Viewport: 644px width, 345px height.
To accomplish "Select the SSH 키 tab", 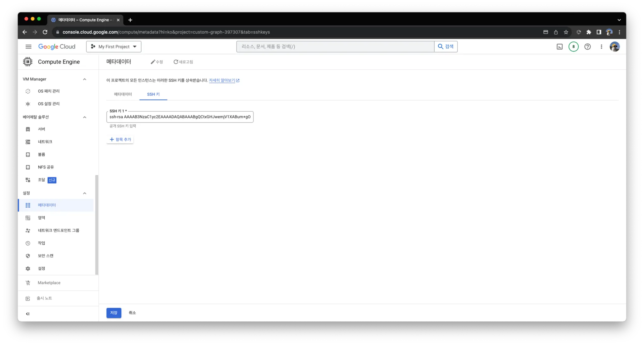I will point(153,94).
